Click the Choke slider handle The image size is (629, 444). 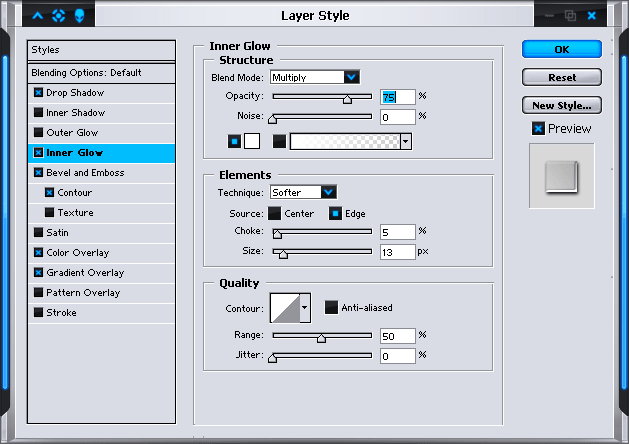coord(277,234)
